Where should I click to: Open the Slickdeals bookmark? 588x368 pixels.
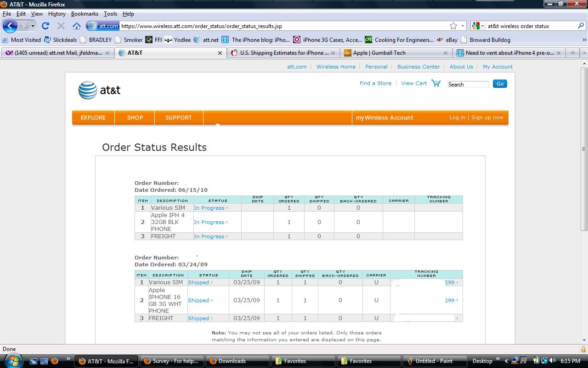[x=60, y=40]
